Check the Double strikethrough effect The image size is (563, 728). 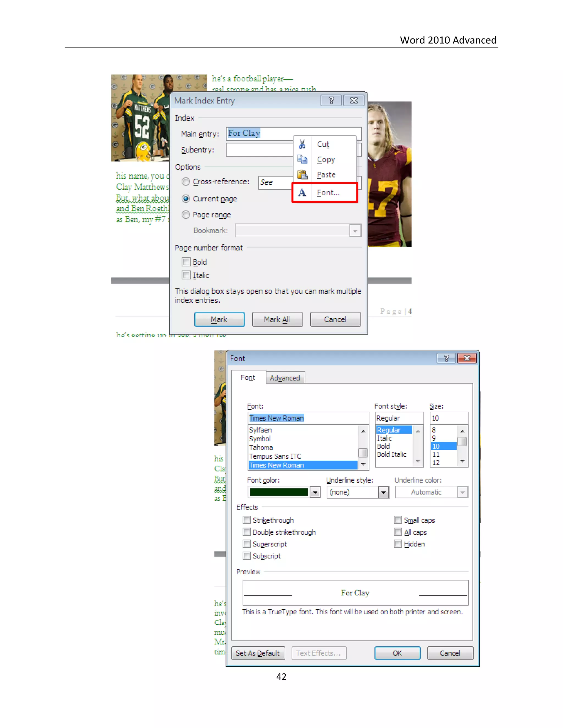click(x=247, y=532)
